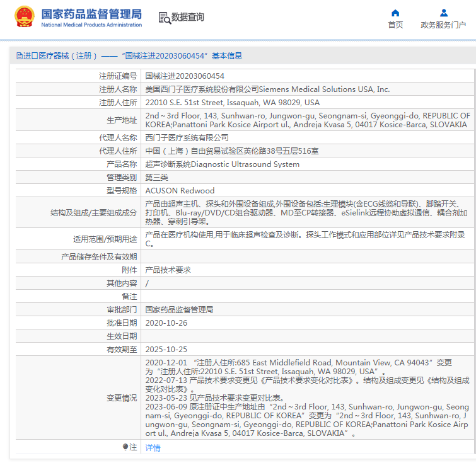The image size is (476, 463).
Task: Click the 第三类 management category value
Action: click(x=156, y=178)
